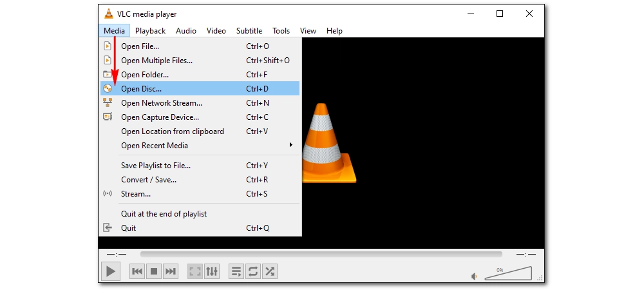Stop playback with the square button
Viewport: 644px width, 290px height.
point(154,271)
